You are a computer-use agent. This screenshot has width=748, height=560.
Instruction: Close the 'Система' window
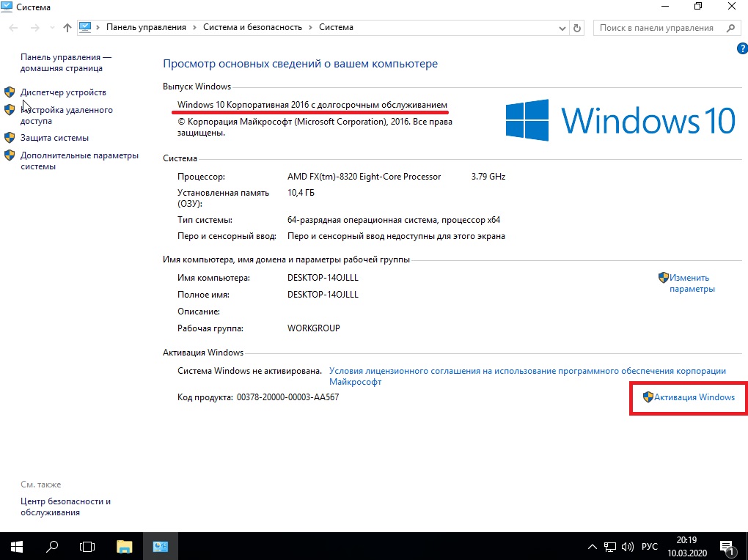pyautogui.click(x=731, y=7)
